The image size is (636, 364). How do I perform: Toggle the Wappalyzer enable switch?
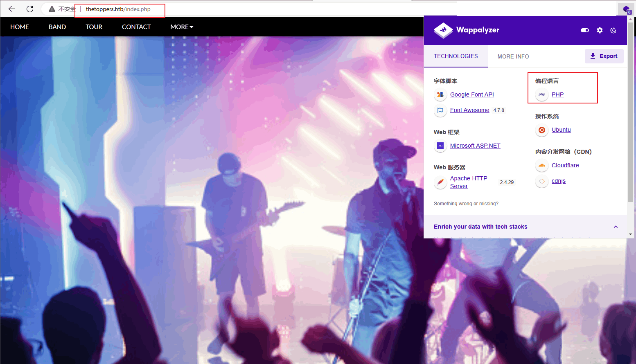tap(585, 30)
